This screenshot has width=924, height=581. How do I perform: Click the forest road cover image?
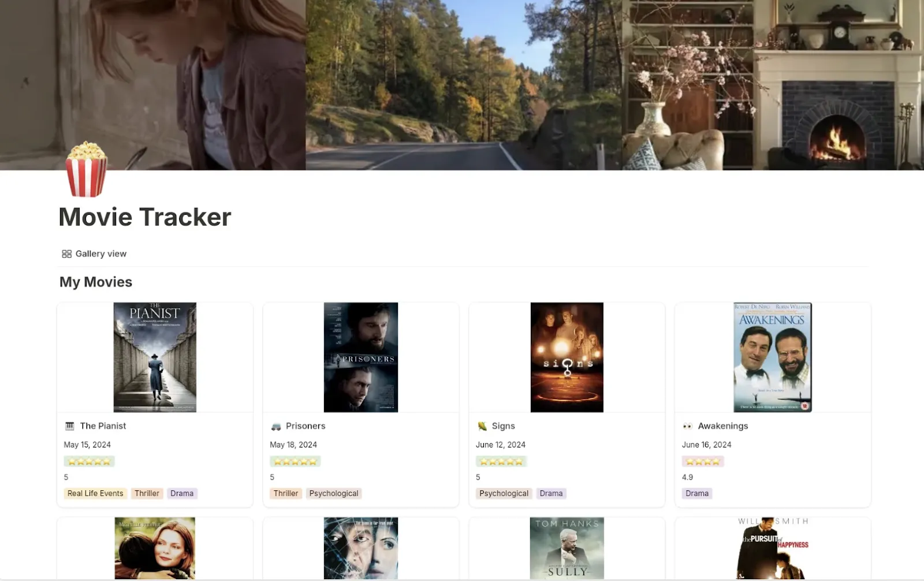click(464, 85)
